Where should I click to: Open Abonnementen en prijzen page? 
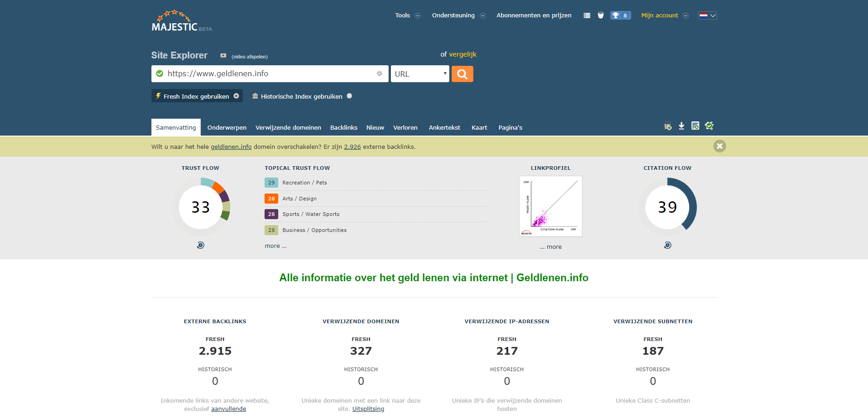point(534,16)
